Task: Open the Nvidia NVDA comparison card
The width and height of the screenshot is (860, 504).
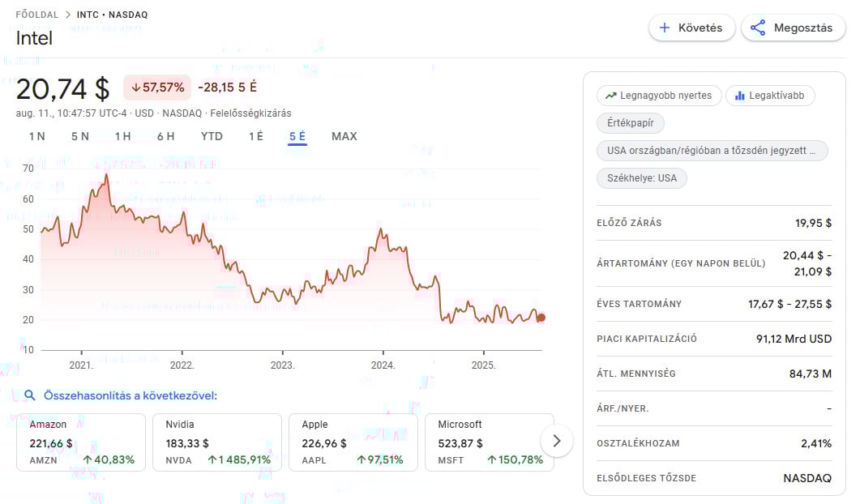Action: pos(217,442)
